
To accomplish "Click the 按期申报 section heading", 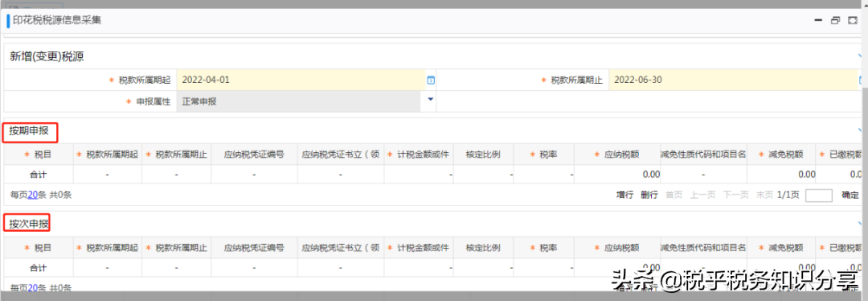I will coord(29,131).
